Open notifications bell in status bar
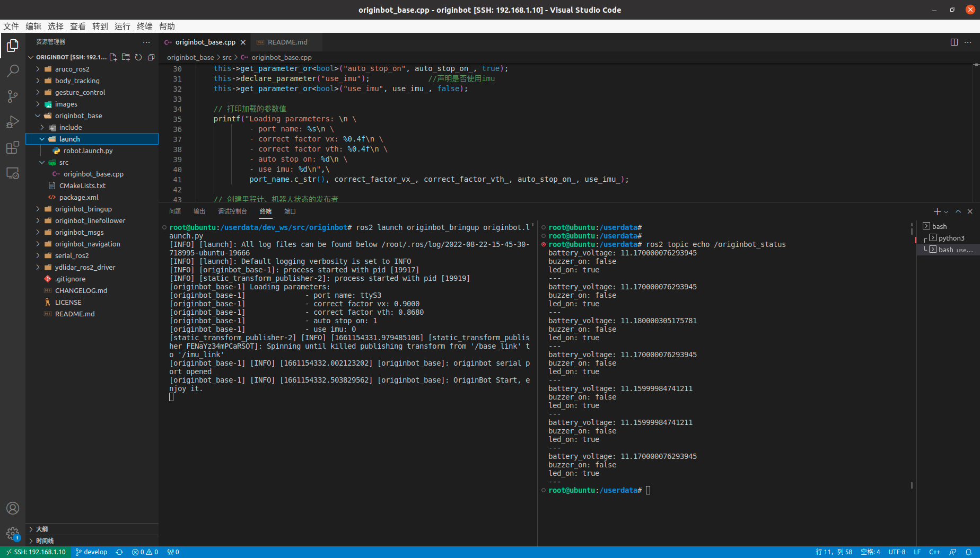The width and height of the screenshot is (980, 558). coord(968,552)
